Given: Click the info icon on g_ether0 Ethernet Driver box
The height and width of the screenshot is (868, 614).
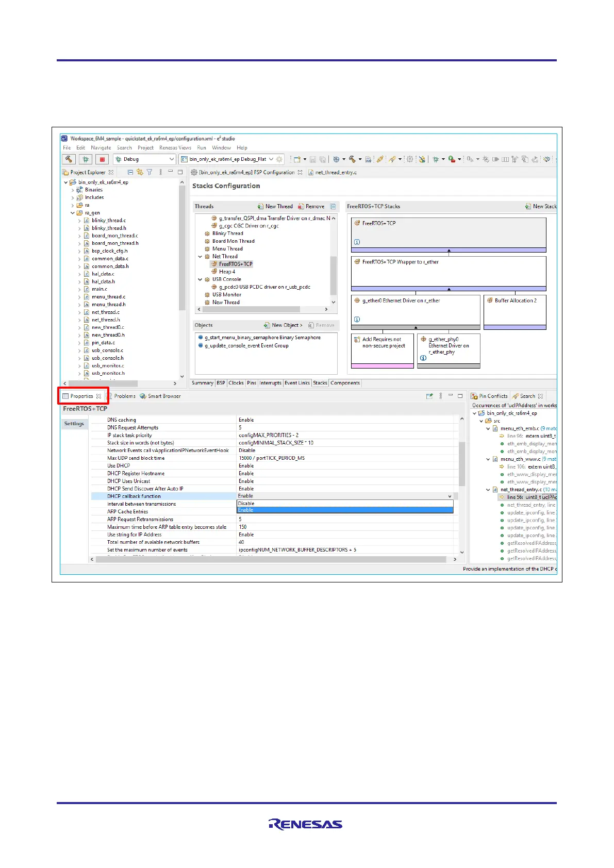Looking at the screenshot, I should pos(357,319).
